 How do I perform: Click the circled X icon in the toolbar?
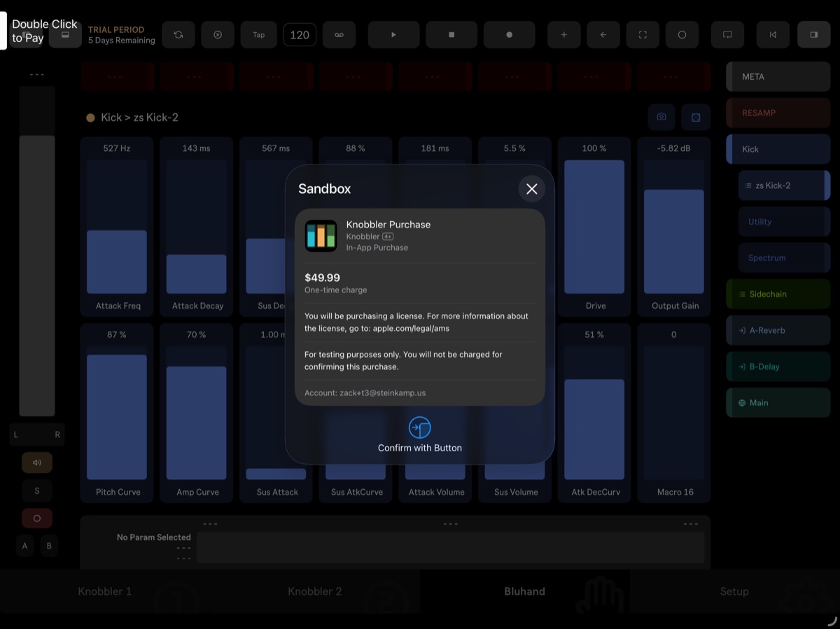(218, 34)
